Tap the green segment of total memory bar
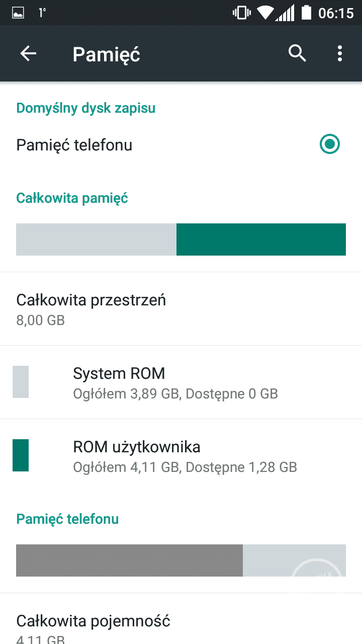 (261, 239)
